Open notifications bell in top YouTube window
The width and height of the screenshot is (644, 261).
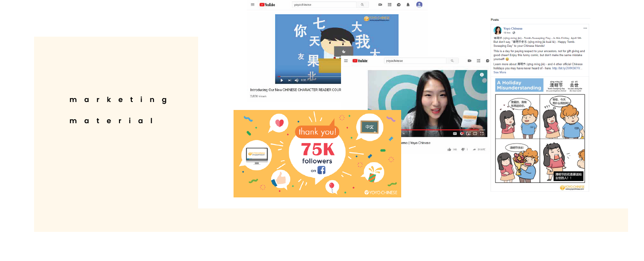[x=408, y=5]
